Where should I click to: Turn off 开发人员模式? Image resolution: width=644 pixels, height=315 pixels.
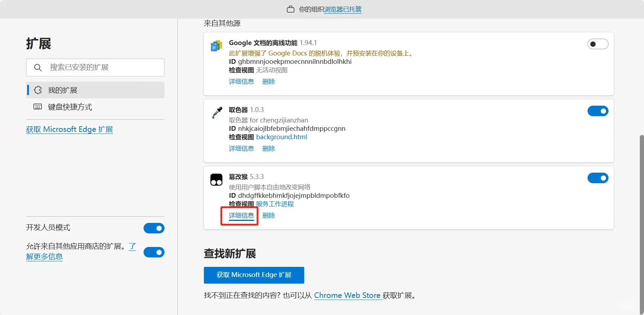tap(154, 228)
